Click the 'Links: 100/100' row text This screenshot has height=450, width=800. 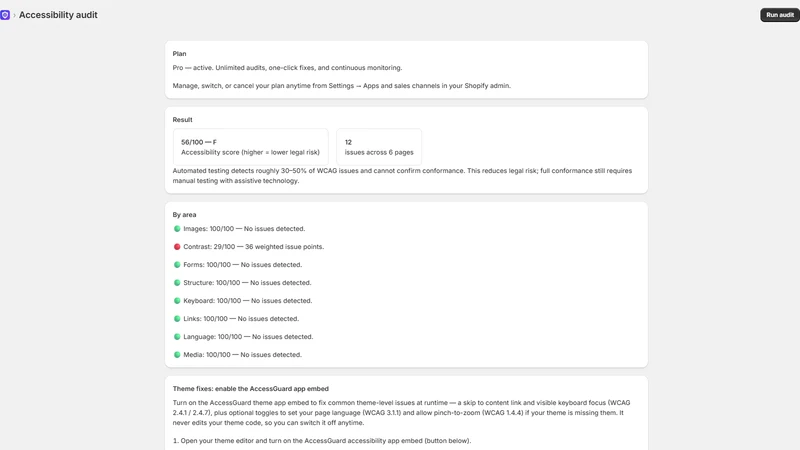241,318
